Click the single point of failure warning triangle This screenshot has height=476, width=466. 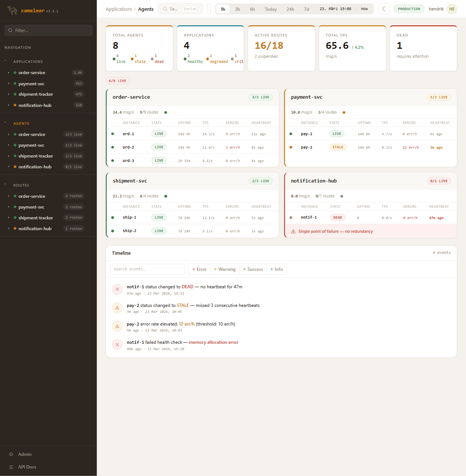coord(294,232)
